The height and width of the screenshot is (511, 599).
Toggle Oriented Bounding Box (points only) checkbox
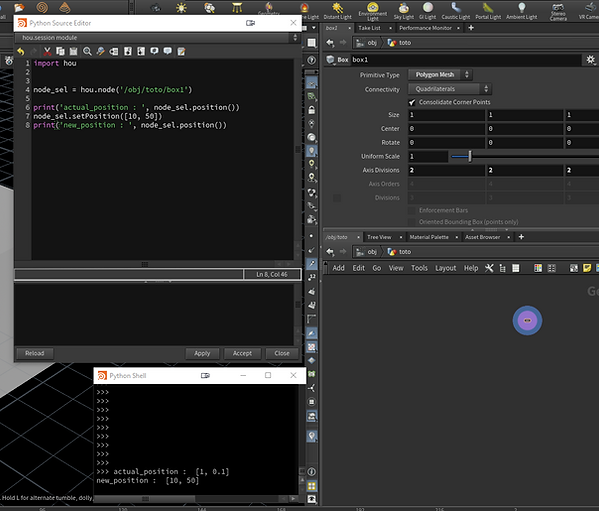click(411, 222)
